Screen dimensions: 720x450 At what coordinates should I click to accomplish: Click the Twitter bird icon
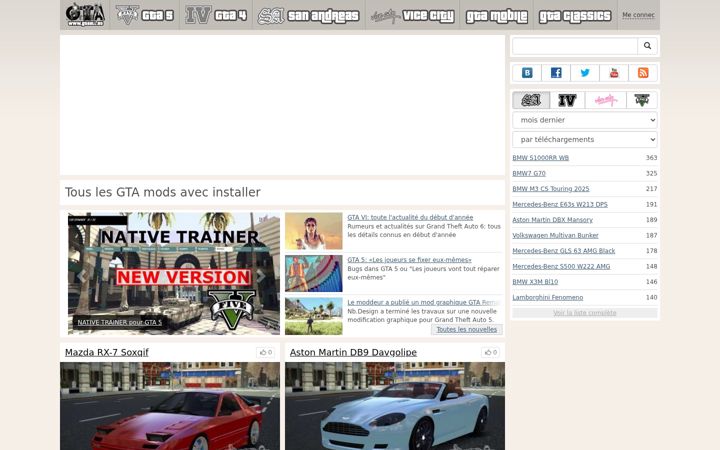(585, 73)
